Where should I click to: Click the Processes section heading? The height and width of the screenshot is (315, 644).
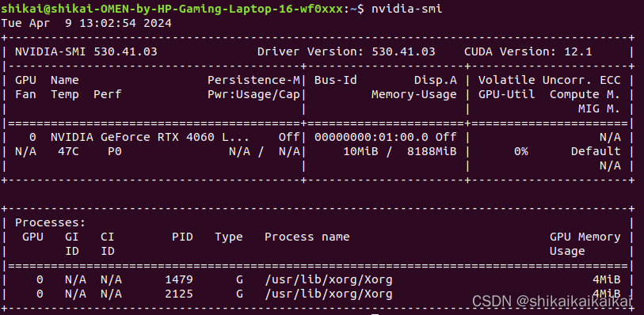pyautogui.click(x=51, y=222)
